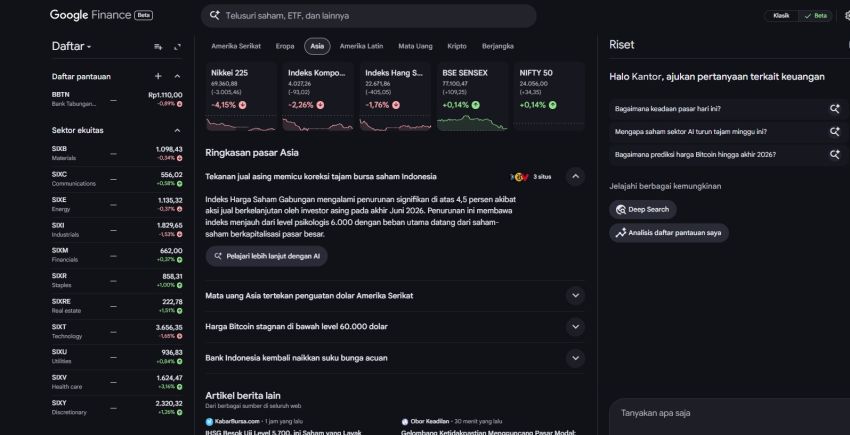This screenshot has width=850, height=435.
Task: Click the green up icon on NIFTY 50
Action: point(552,105)
